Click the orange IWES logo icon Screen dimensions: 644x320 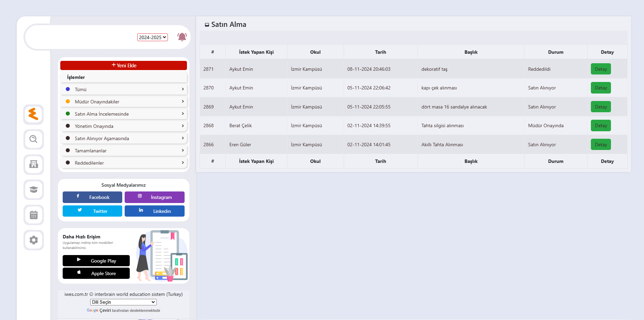[x=33, y=114]
